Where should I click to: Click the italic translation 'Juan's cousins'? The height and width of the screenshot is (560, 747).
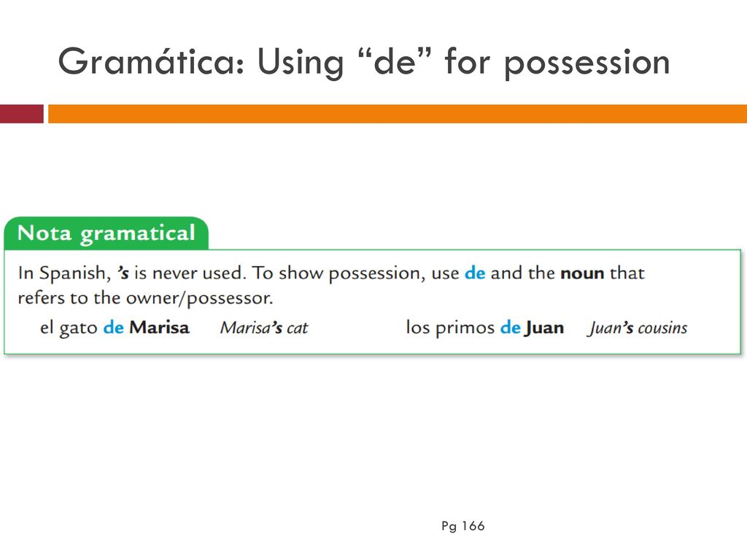(637, 328)
